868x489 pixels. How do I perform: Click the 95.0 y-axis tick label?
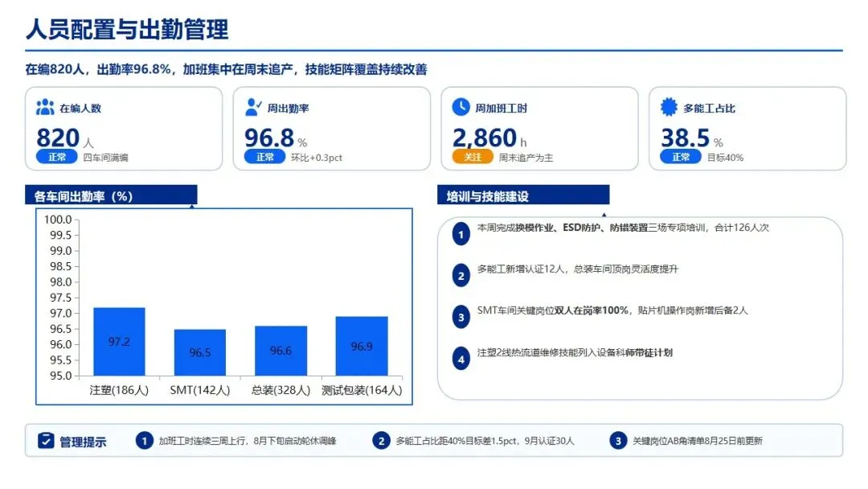point(61,376)
